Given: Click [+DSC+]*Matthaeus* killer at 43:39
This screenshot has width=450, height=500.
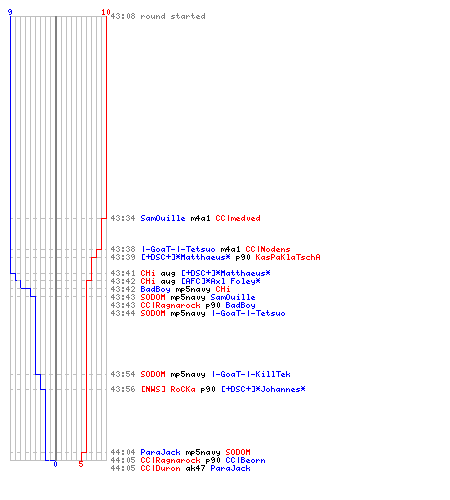Looking at the screenshot, I should coord(185,257).
